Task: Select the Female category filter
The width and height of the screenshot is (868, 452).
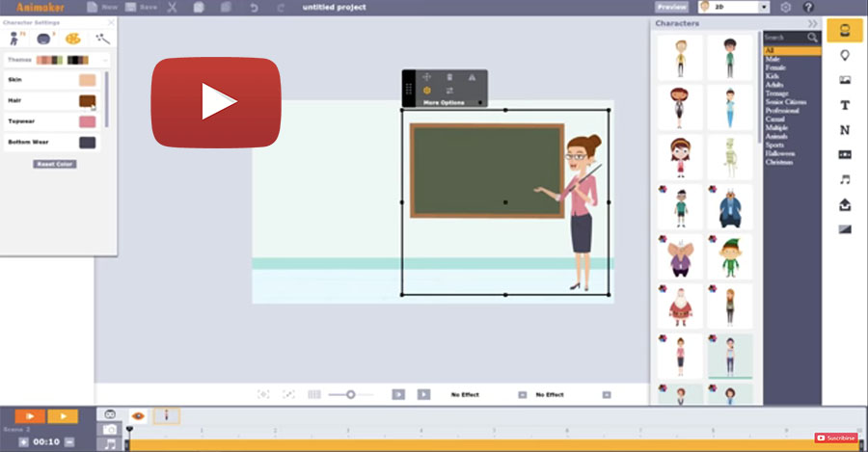Action: (x=775, y=67)
